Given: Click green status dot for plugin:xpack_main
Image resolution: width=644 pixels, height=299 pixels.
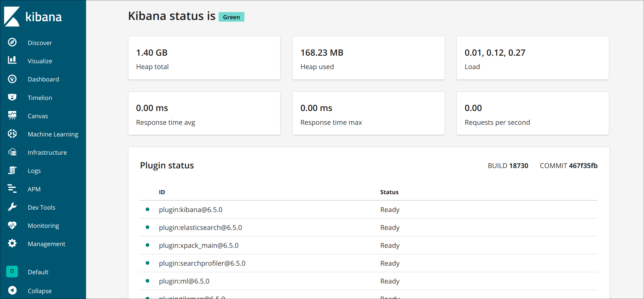Looking at the screenshot, I should click(x=148, y=245).
